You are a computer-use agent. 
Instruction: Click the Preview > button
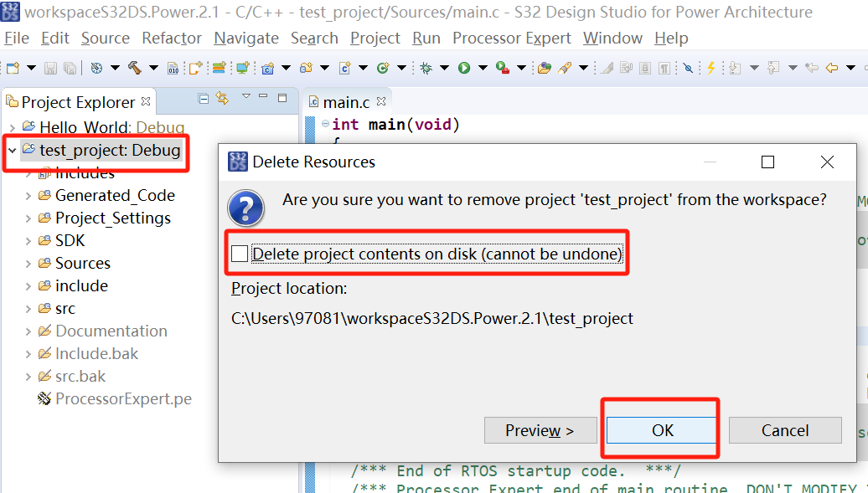point(540,430)
